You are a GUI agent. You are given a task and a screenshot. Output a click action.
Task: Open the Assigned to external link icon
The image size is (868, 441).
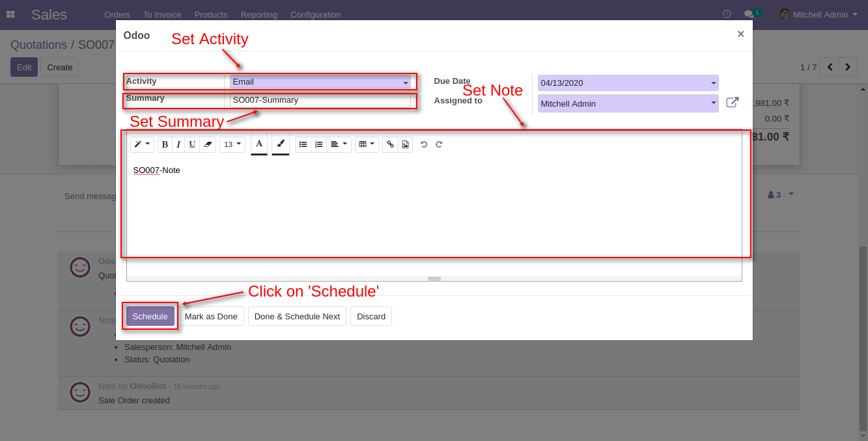pyautogui.click(x=733, y=102)
